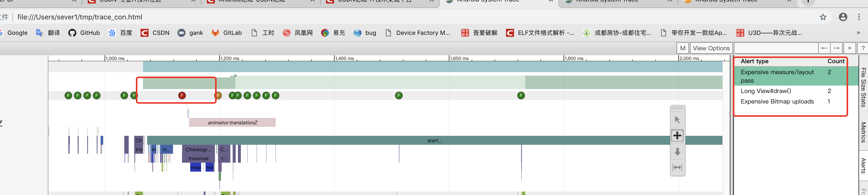
Task: Grab the mouse mode palette drag handle
Action: (x=677, y=108)
